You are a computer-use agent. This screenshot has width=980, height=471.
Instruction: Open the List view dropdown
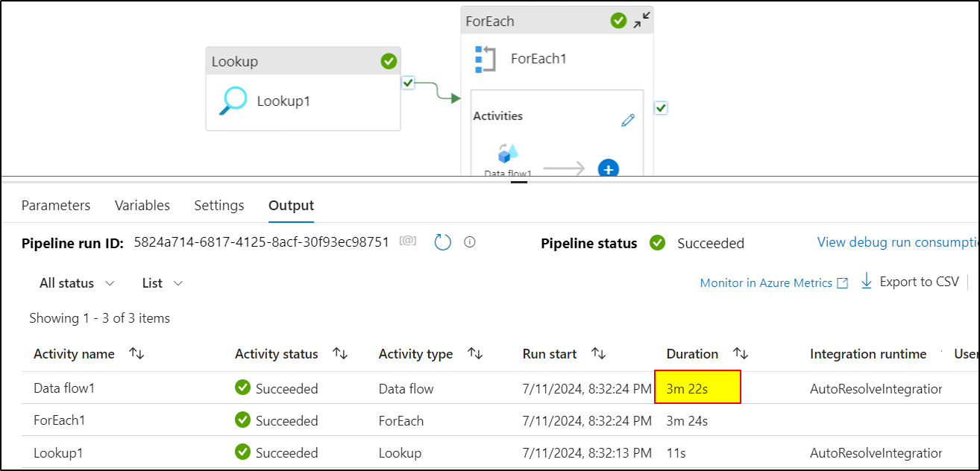(163, 283)
